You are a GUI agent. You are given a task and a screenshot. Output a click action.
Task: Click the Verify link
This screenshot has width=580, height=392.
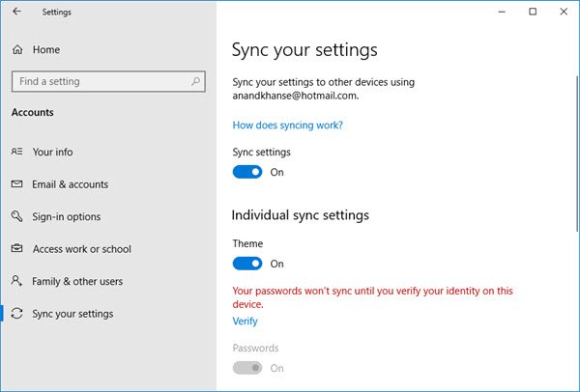pyautogui.click(x=246, y=322)
